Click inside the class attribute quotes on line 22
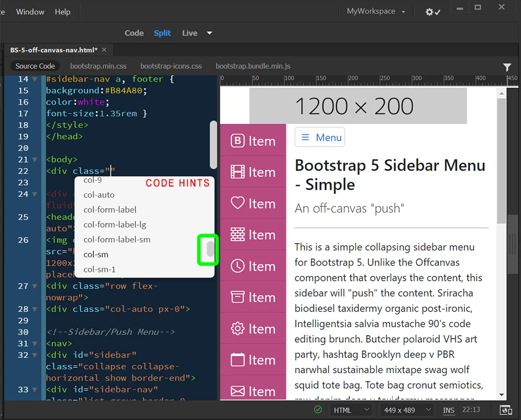Viewport: 521px width, 420px height. pyautogui.click(x=111, y=171)
